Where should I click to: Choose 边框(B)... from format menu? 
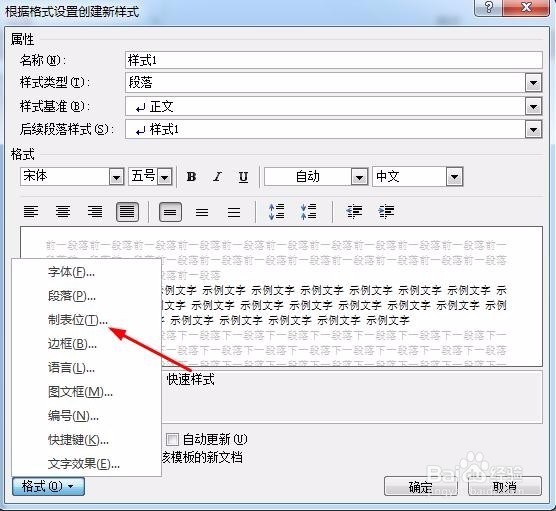[87, 344]
